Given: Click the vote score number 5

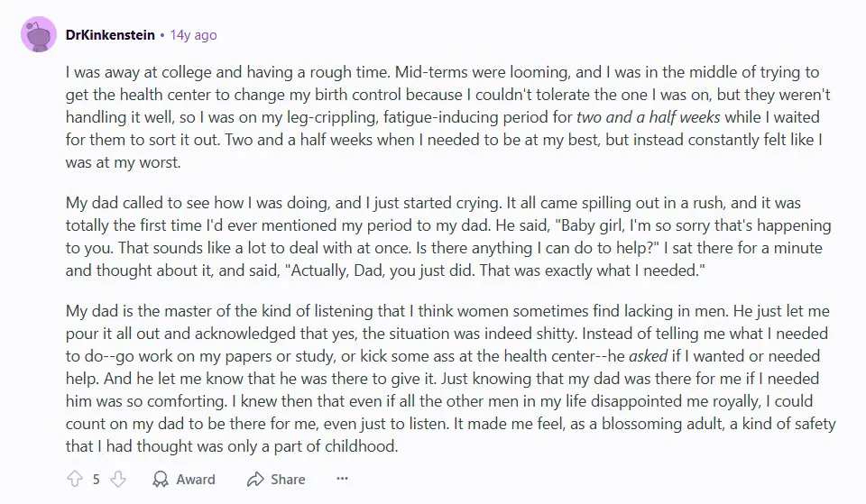Looking at the screenshot, I should tap(96, 479).
